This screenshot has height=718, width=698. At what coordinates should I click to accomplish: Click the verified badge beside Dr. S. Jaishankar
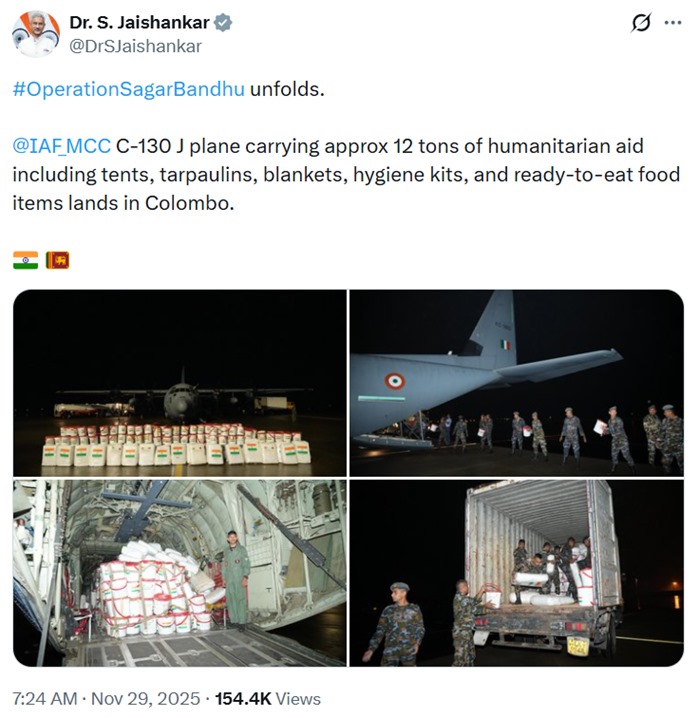click(223, 22)
